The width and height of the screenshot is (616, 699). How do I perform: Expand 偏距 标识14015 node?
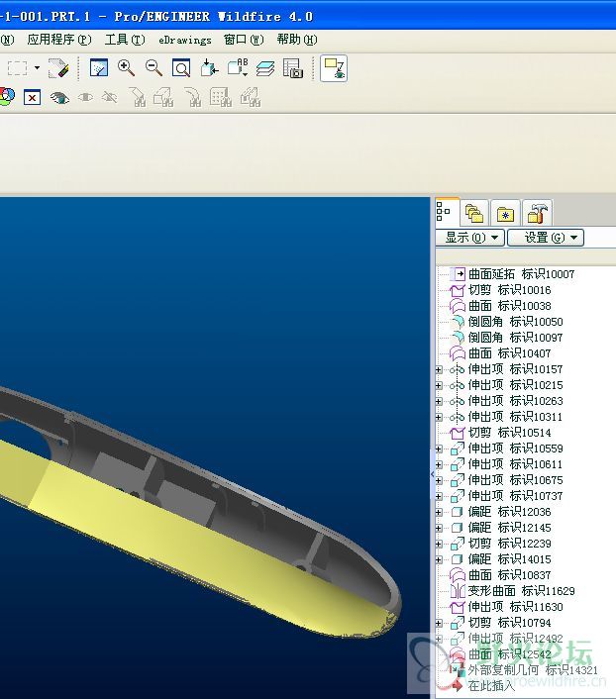click(x=439, y=560)
